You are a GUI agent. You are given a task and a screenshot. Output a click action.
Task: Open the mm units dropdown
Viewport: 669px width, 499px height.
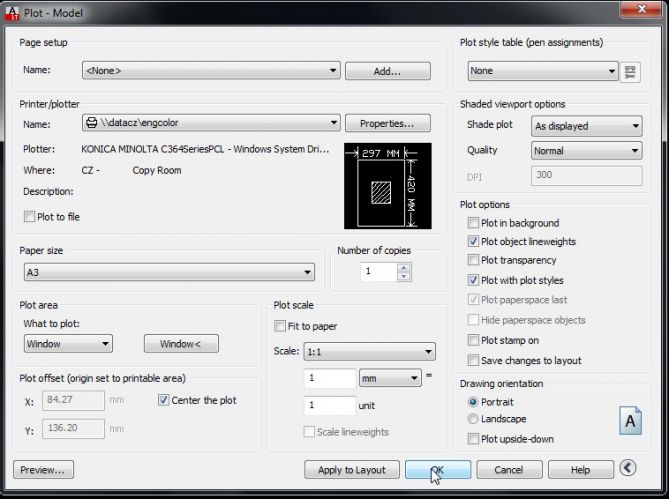pos(390,378)
